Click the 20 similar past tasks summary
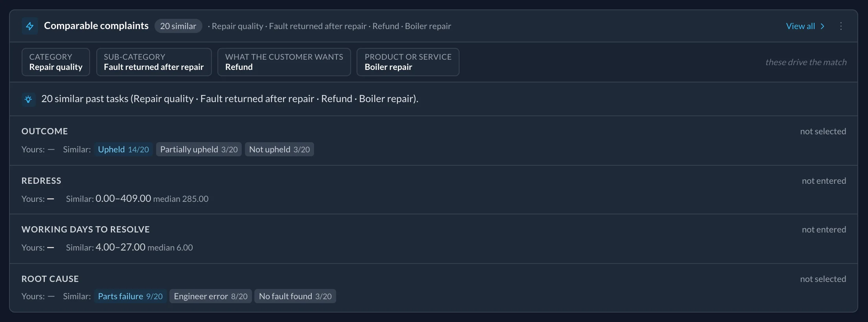868x322 pixels. [230, 99]
